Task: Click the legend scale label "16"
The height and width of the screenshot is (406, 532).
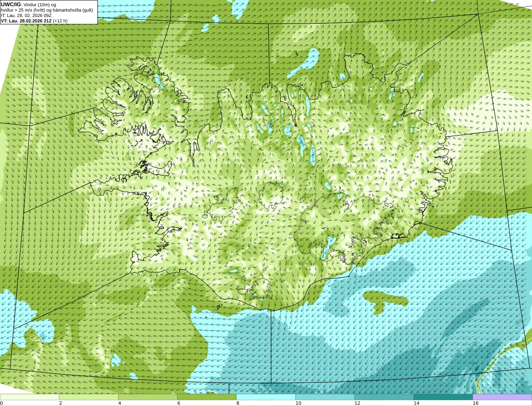Action: [475, 403]
